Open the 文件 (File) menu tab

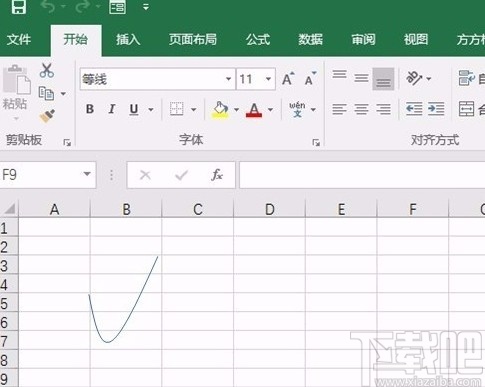pos(19,40)
